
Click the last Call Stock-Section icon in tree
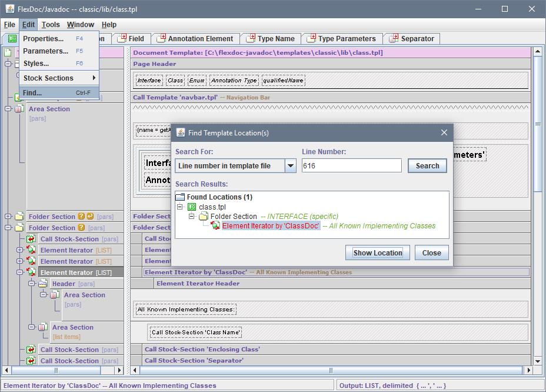(31, 361)
